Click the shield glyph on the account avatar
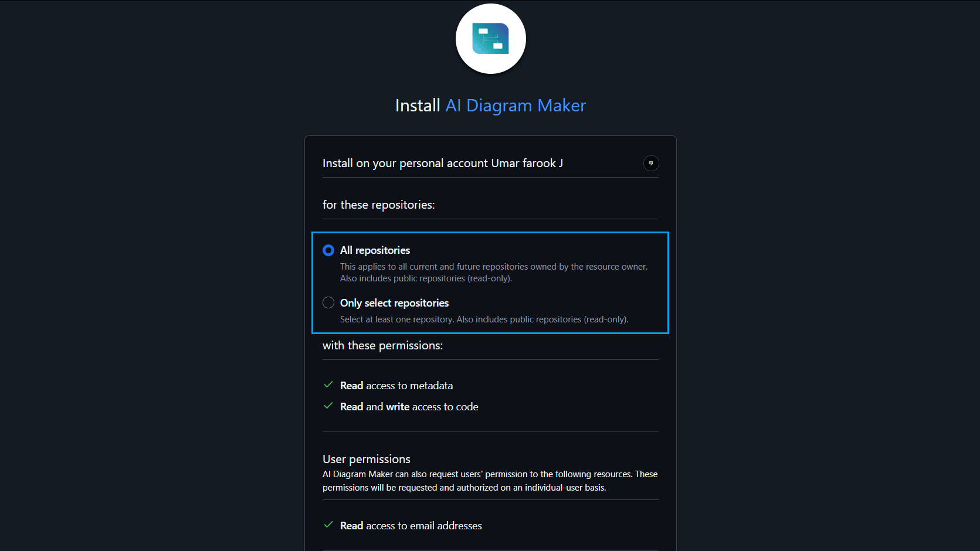This screenshot has height=551, width=980. pos(651,163)
